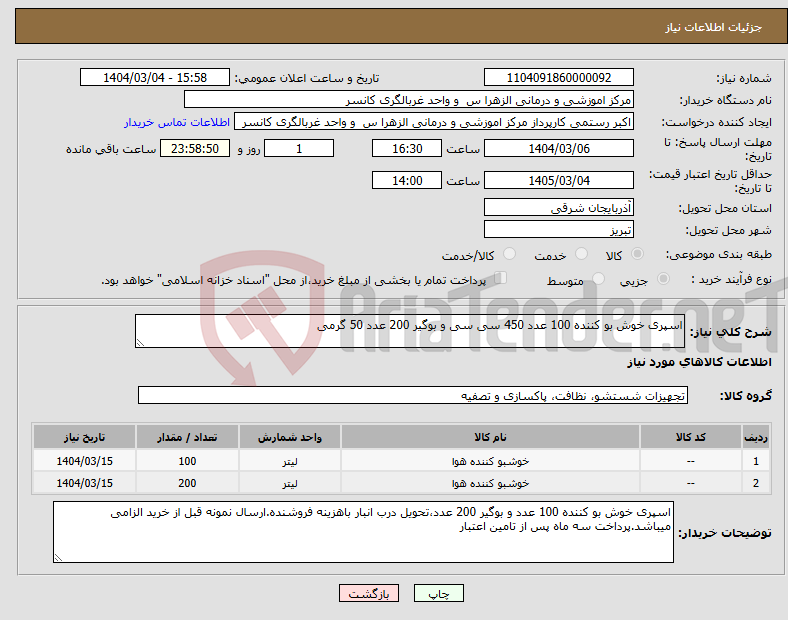This screenshot has height=620, width=788.
Task: Click the announcement date field 1404/03/04 - 15:58
Action: (x=155, y=77)
